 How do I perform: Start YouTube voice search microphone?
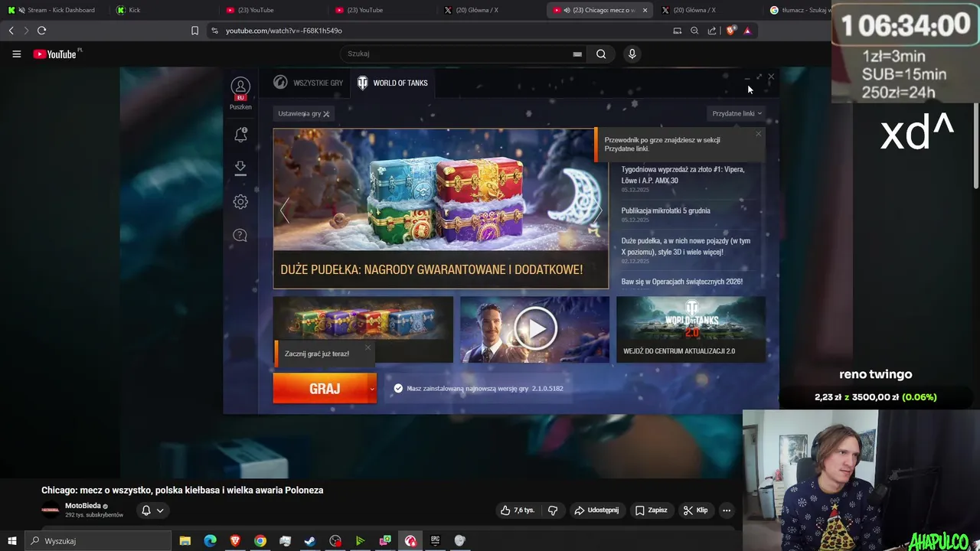[x=632, y=54]
